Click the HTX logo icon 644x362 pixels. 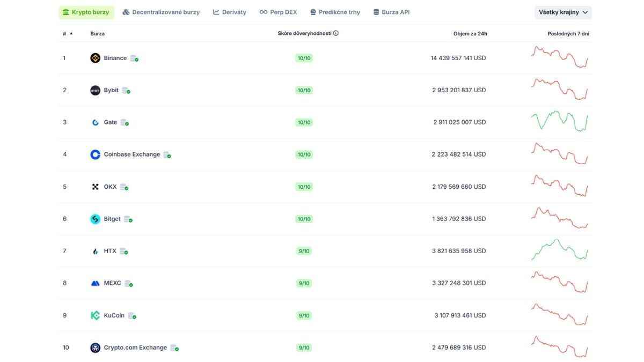click(x=95, y=251)
